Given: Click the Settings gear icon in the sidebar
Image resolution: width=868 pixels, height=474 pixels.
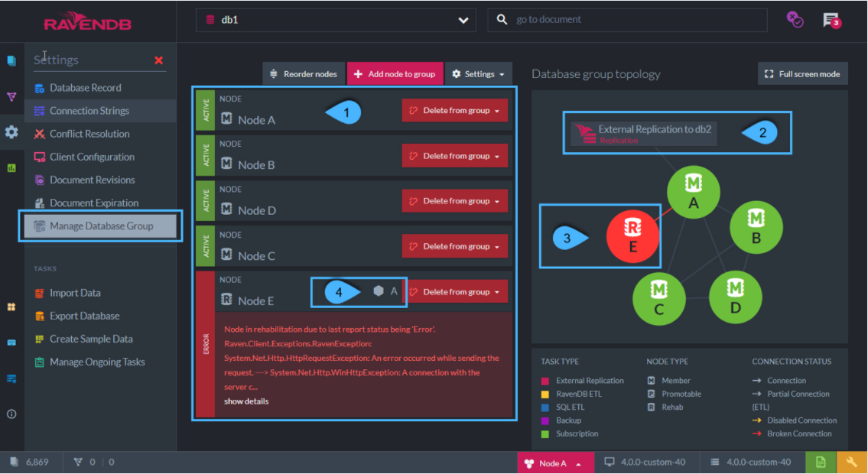Looking at the screenshot, I should coord(11,131).
